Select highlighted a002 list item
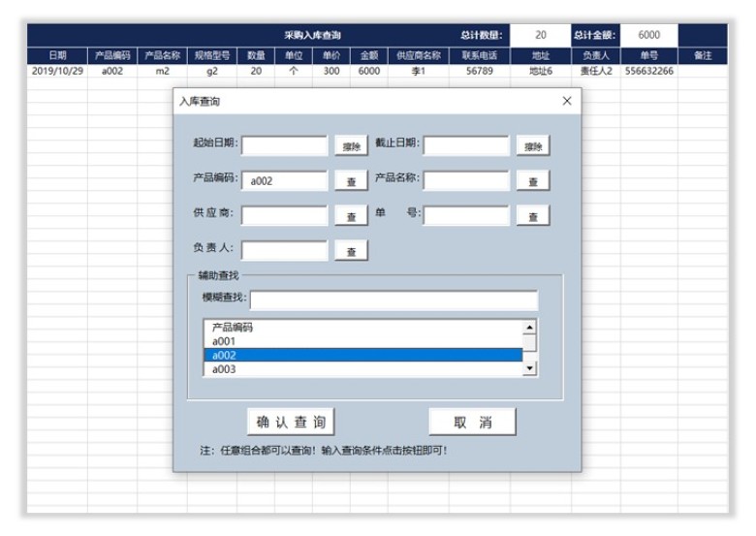 [363, 356]
